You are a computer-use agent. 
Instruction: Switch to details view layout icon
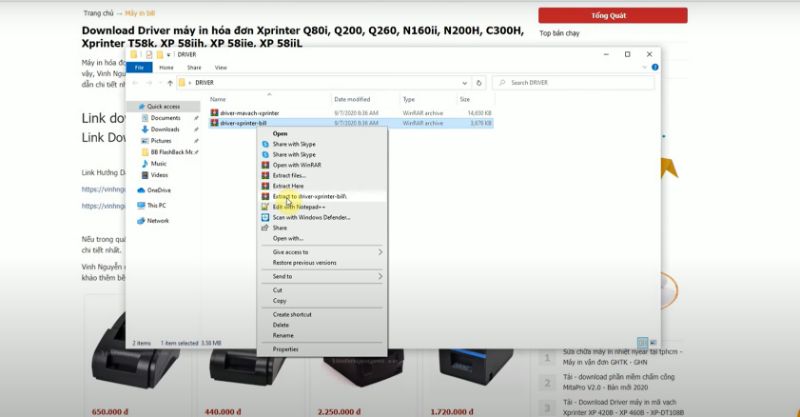click(x=641, y=341)
